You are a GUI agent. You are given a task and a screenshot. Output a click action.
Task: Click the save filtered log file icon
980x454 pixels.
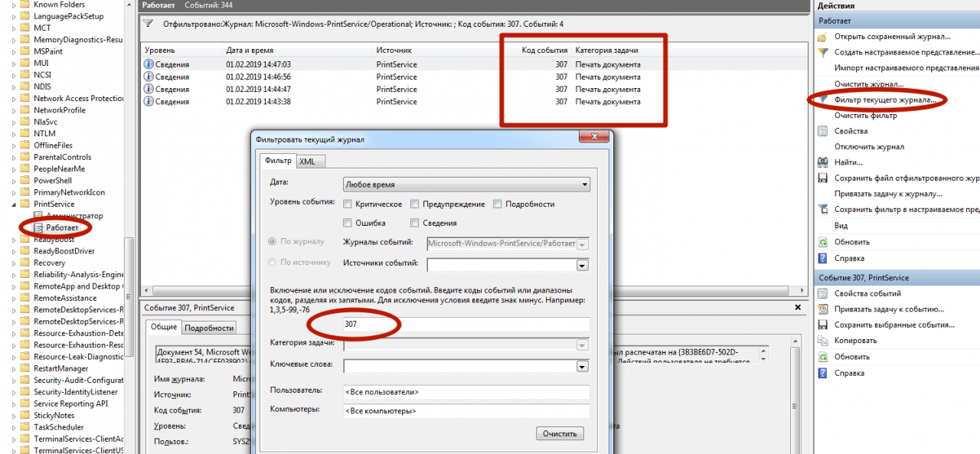click(x=823, y=178)
